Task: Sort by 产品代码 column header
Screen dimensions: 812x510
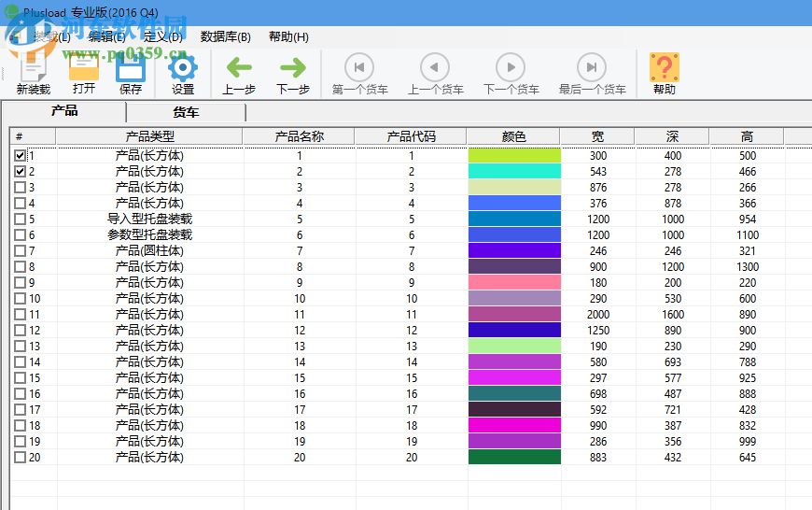Action: tap(412, 136)
